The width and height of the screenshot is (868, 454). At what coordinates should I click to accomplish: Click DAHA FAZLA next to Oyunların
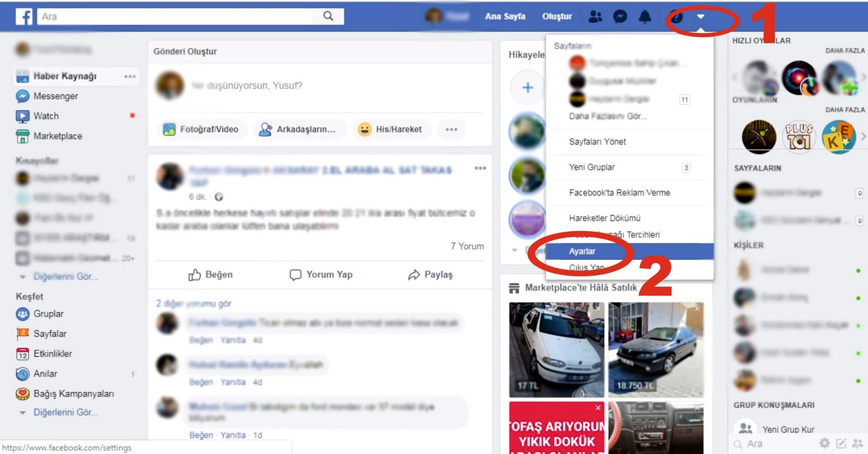click(845, 110)
